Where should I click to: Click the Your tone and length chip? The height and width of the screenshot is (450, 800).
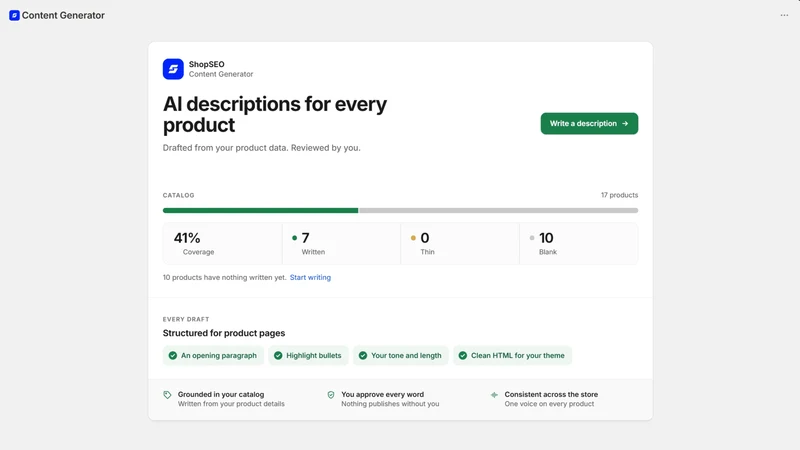tap(401, 356)
